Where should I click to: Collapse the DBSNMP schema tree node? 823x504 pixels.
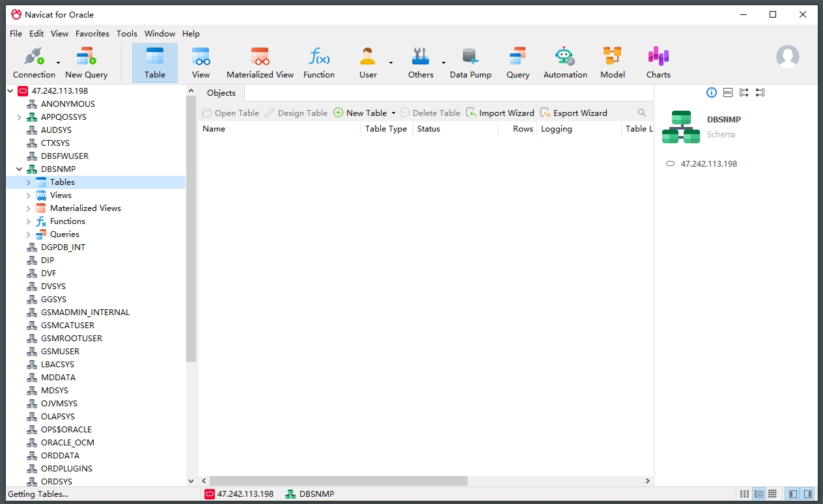[20, 169]
